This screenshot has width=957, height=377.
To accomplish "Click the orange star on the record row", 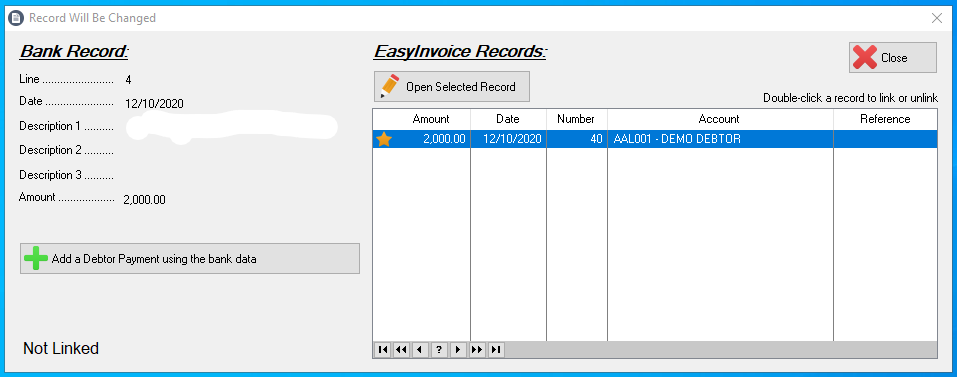I will click(x=383, y=139).
